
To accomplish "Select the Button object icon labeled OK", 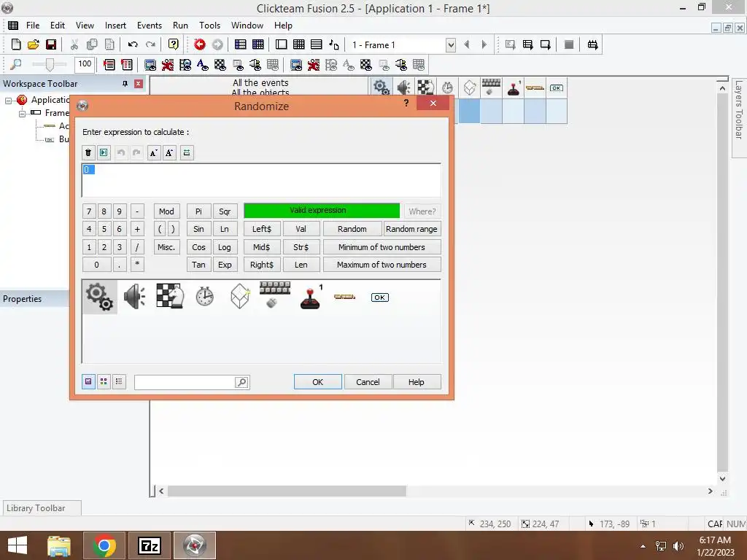I will (379, 297).
